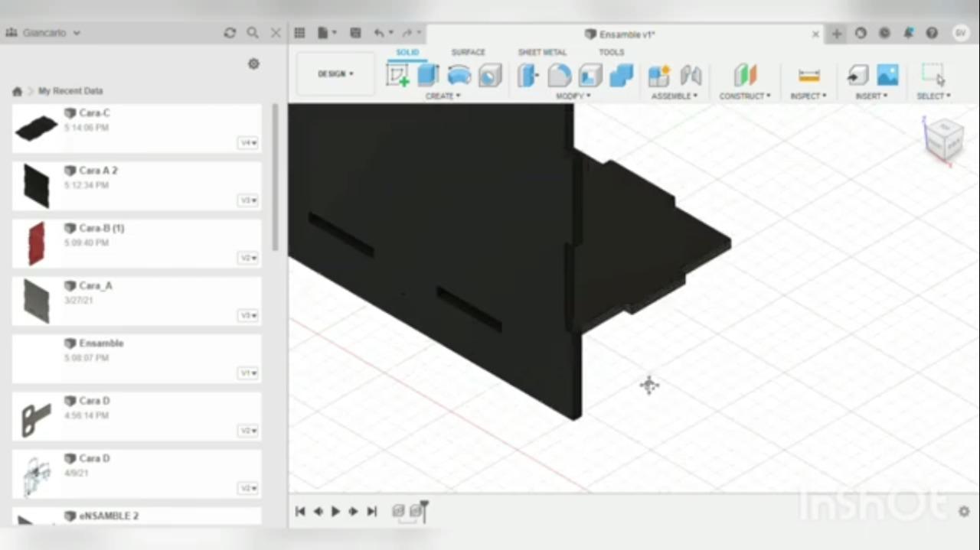Select the Extrude tool

coord(428,75)
